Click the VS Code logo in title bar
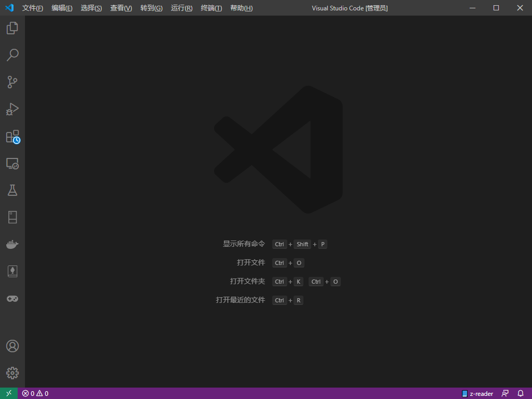Screen dimensions: 532x399 point(9,7)
